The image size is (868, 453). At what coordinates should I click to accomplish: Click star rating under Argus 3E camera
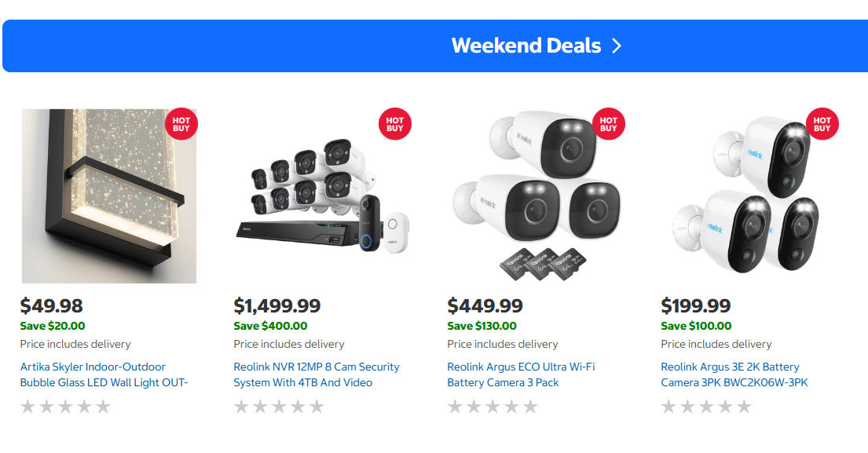(706, 407)
